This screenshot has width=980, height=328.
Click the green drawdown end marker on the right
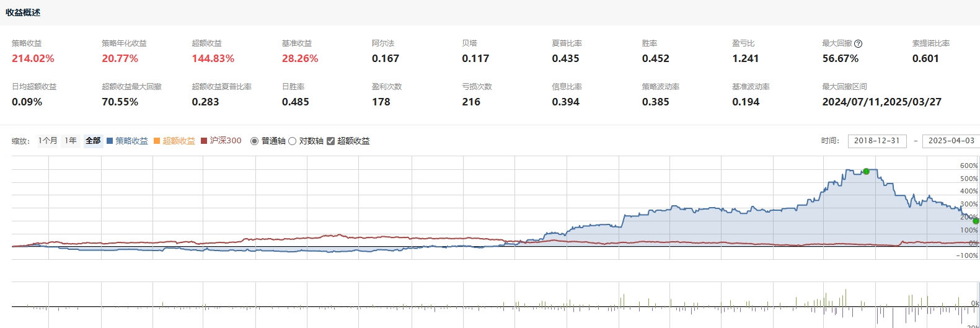pyautogui.click(x=976, y=221)
